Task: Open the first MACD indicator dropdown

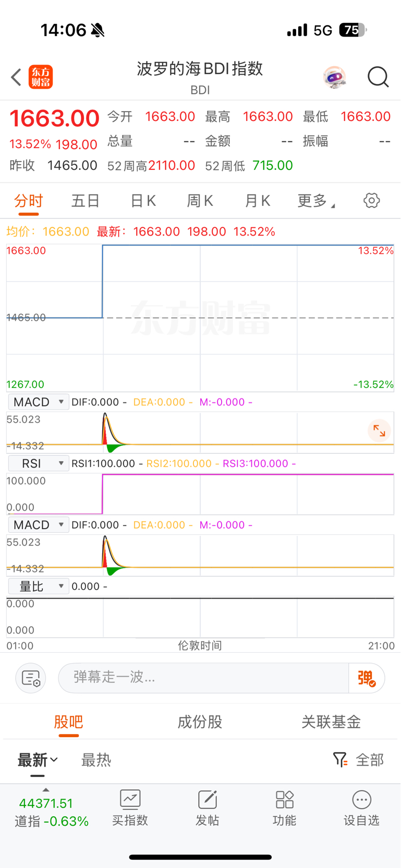Action: pos(39,402)
